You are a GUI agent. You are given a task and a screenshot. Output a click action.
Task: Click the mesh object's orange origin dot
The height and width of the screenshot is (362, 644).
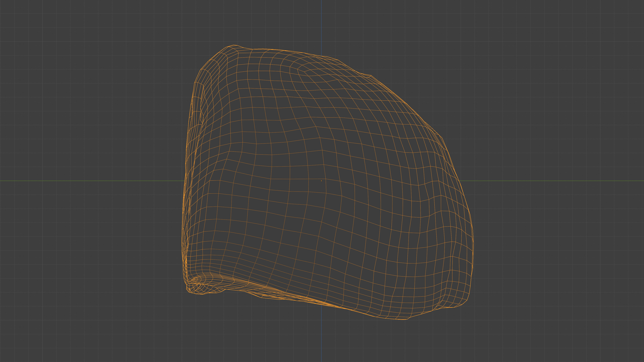(x=321, y=181)
